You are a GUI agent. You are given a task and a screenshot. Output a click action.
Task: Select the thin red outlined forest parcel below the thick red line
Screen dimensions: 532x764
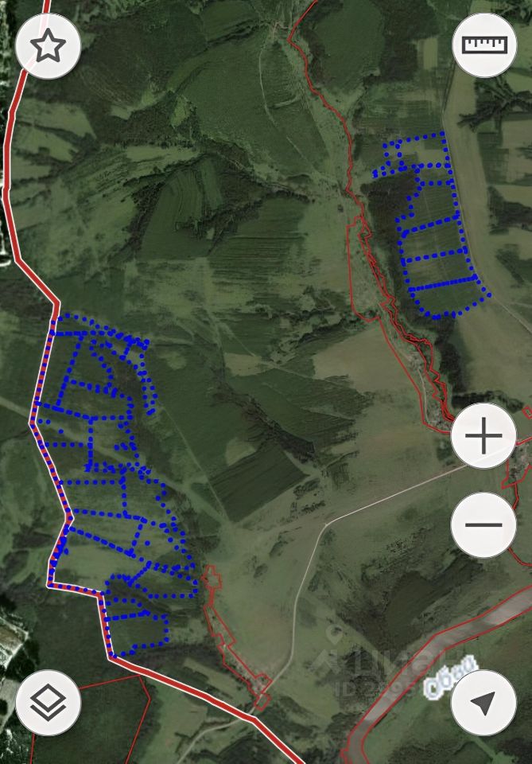92,721
